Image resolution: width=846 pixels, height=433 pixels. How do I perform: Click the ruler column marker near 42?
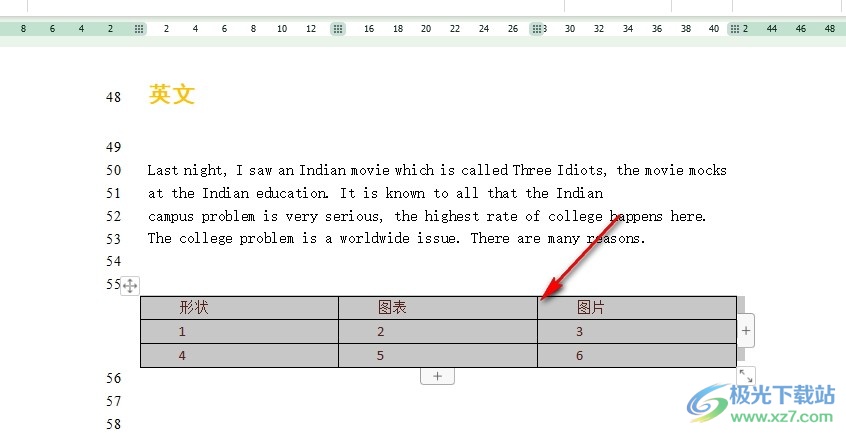pyautogui.click(x=735, y=29)
